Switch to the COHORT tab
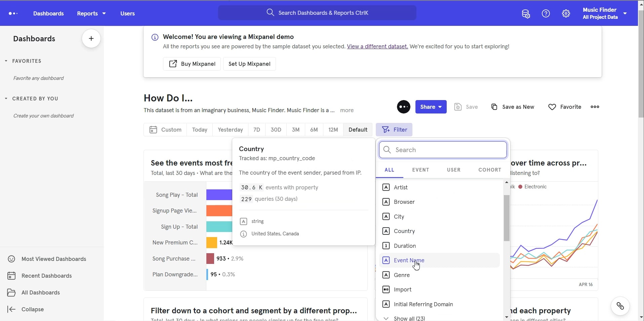 [x=489, y=170]
